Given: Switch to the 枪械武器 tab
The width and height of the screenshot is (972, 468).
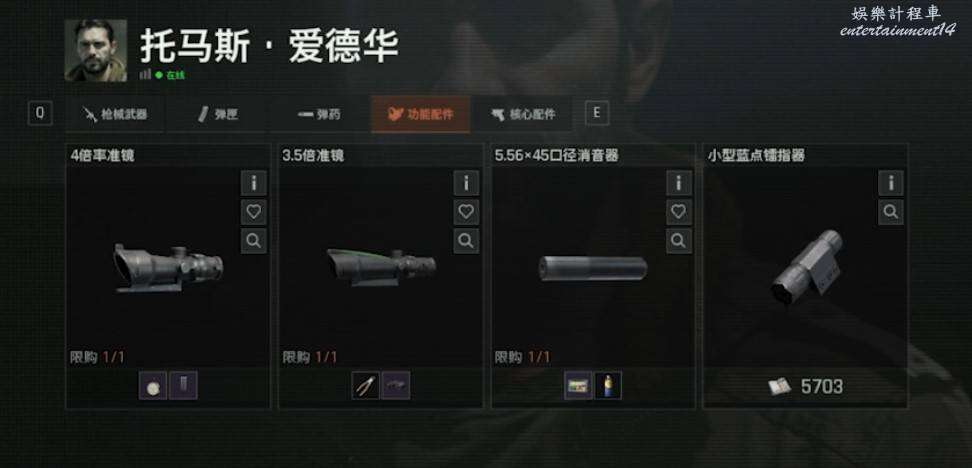Looking at the screenshot, I should click(x=115, y=114).
